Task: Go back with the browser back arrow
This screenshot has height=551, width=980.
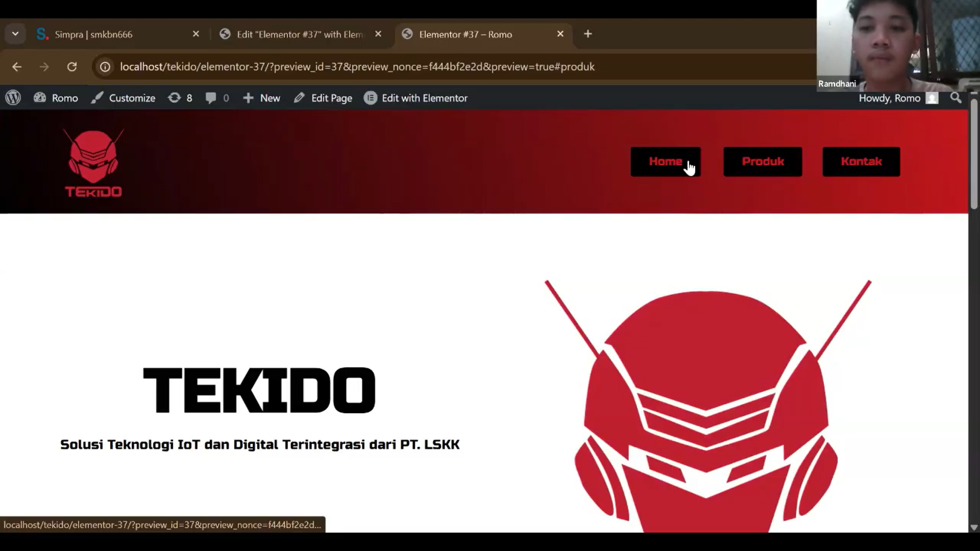Action: click(17, 67)
